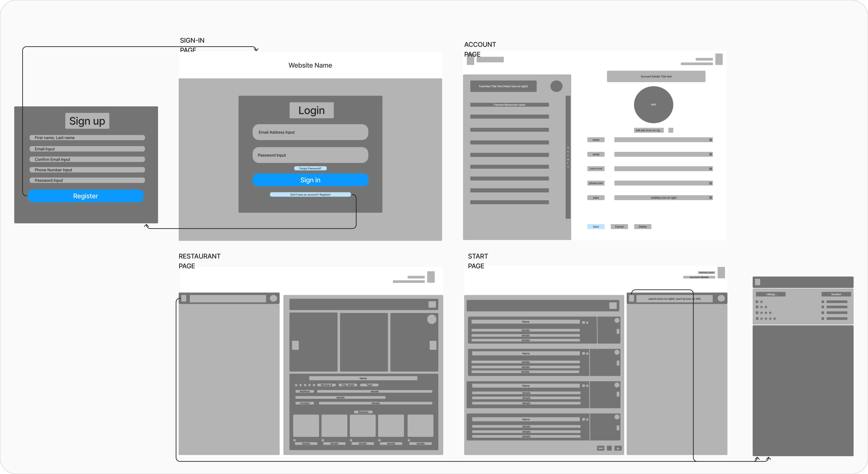Viewport: 868px width, 474px height.
Task: Check the four-star rating filter checkbox
Action: point(757,319)
